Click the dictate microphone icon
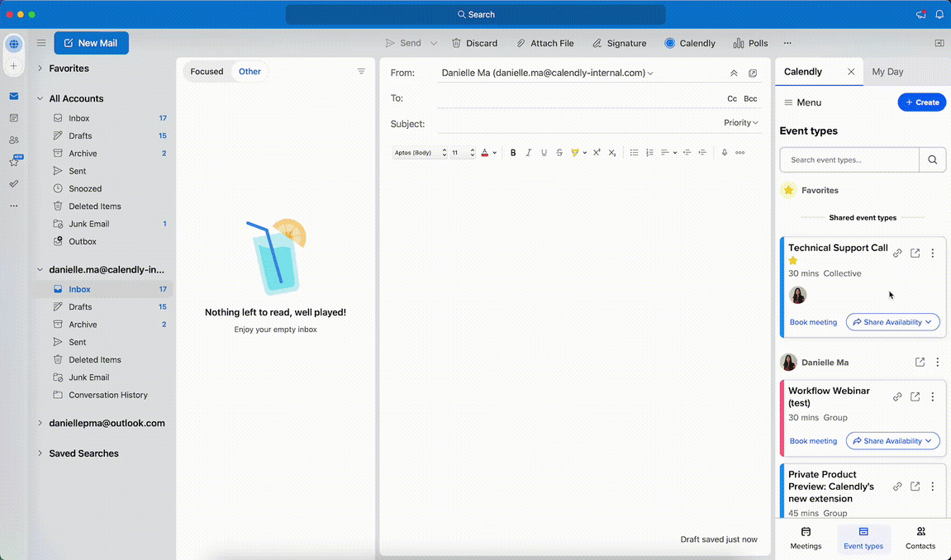Viewport: 951px width, 560px height. 724,153
